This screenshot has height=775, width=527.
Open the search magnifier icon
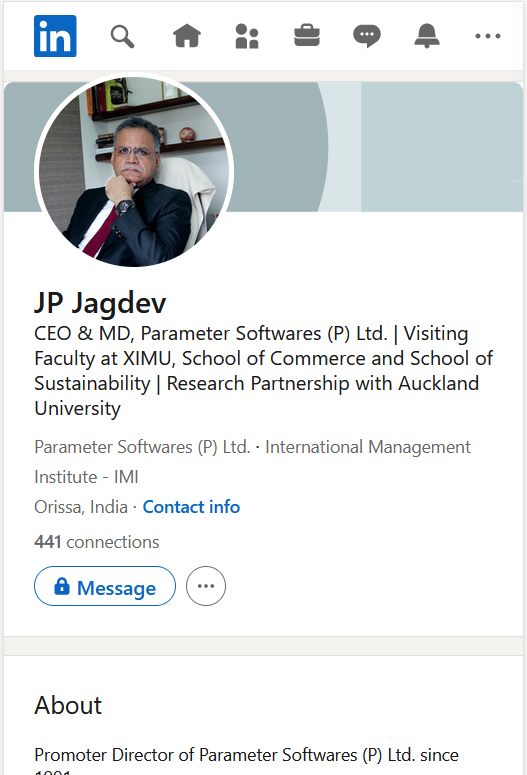pos(122,37)
